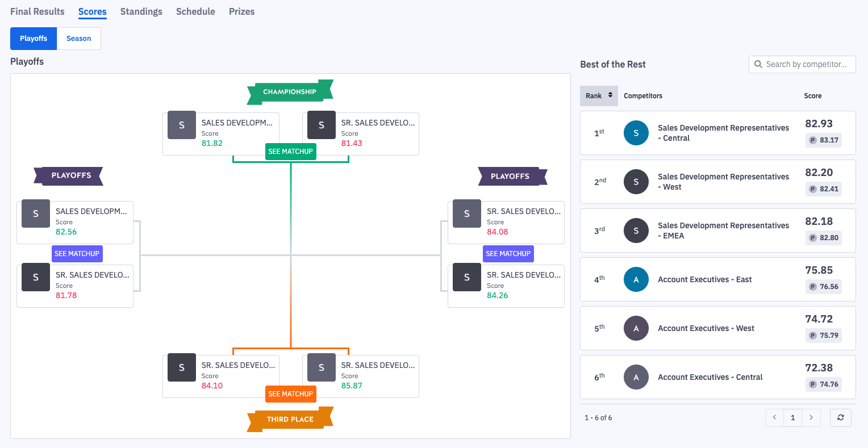Image resolution: width=868 pixels, height=448 pixels.
Task: Click the Sales Development Representatives - West avatar
Action: (x=636, y=182)
